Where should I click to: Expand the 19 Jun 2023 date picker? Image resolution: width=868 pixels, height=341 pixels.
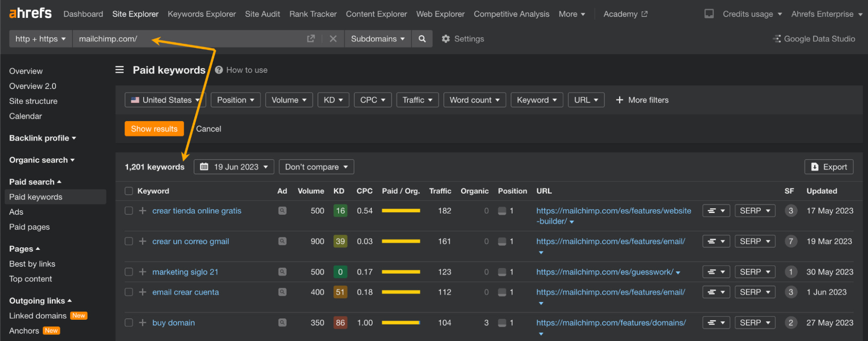click(x=234, y=167)
